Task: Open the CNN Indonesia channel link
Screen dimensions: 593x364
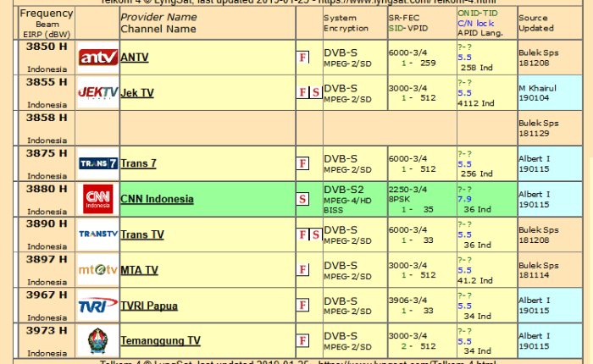Action: [157, 199]
